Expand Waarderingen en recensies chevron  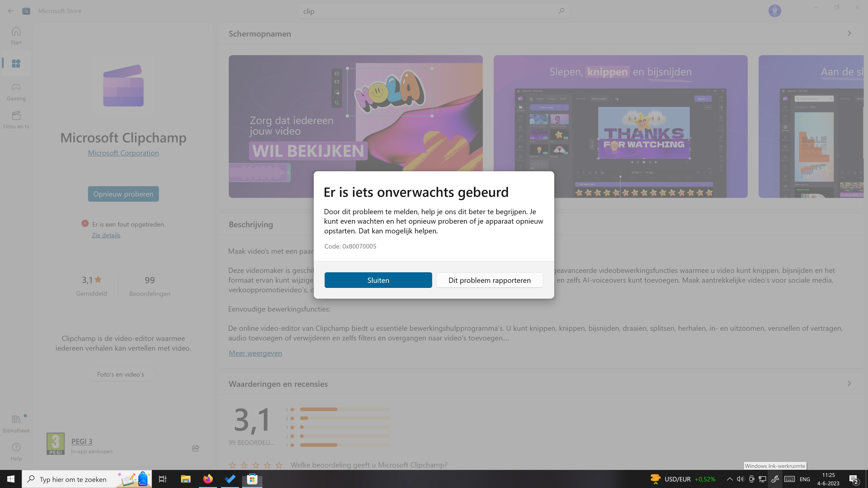coord(849,384)
